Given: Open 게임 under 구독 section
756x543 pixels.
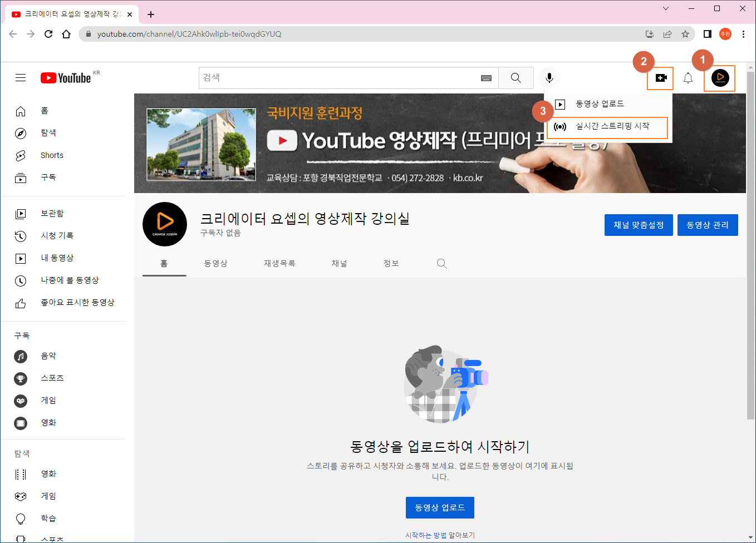Looking at the screenshot, I should click(x=63, y=401).
